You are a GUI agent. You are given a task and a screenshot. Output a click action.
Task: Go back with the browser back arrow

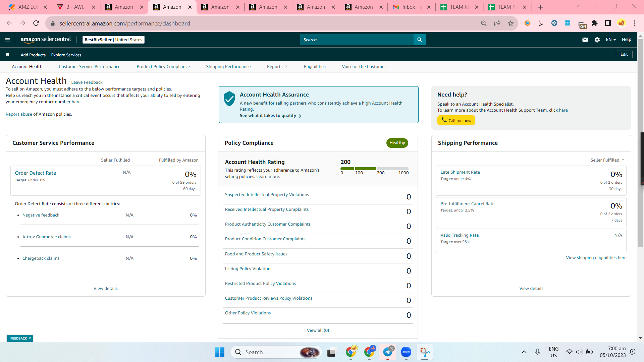(9, 23)
